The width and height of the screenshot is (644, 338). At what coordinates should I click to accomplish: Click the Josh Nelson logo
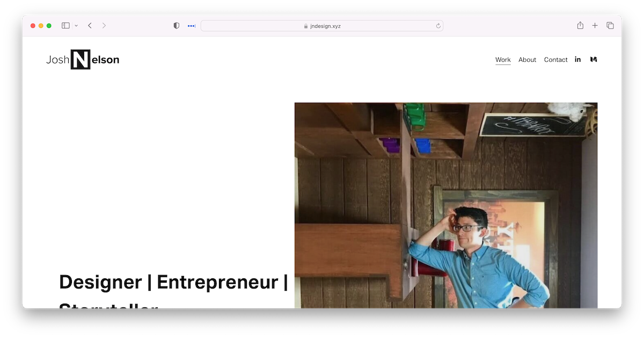click(x=83, y=60)
